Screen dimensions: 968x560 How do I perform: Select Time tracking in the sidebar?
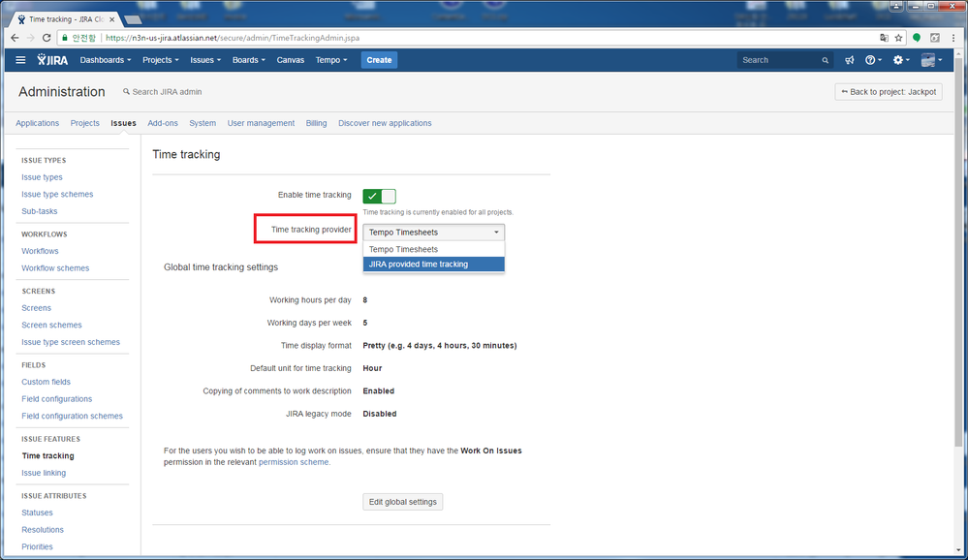(48, 455)
